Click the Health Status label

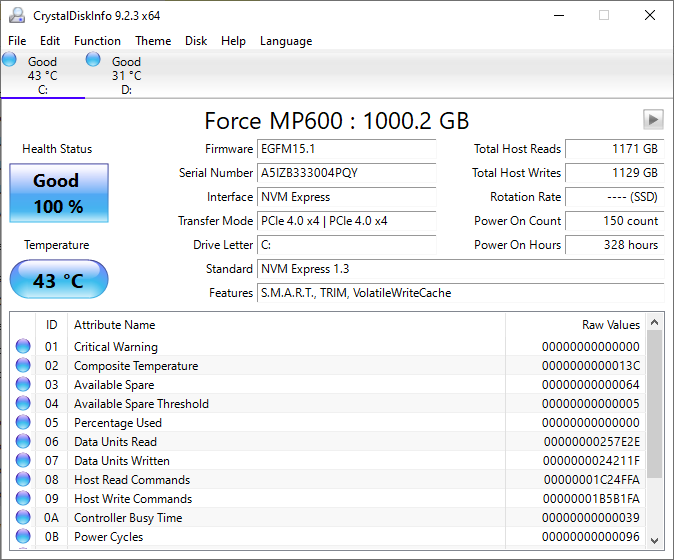pos(57,149)
